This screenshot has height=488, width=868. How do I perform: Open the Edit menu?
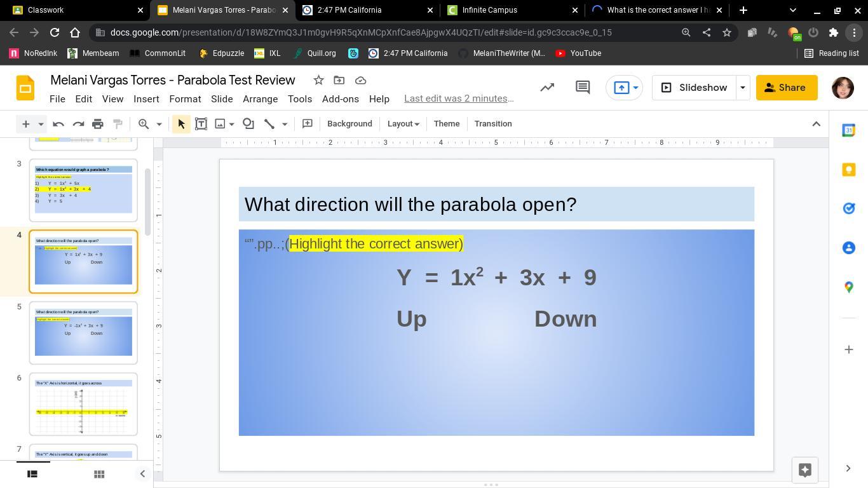(x=83, y=99)
